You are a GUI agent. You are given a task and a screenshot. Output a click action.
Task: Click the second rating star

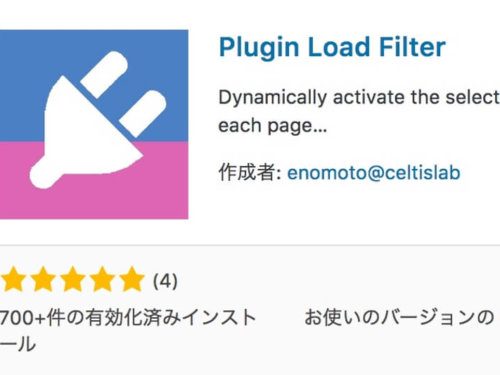43,279
